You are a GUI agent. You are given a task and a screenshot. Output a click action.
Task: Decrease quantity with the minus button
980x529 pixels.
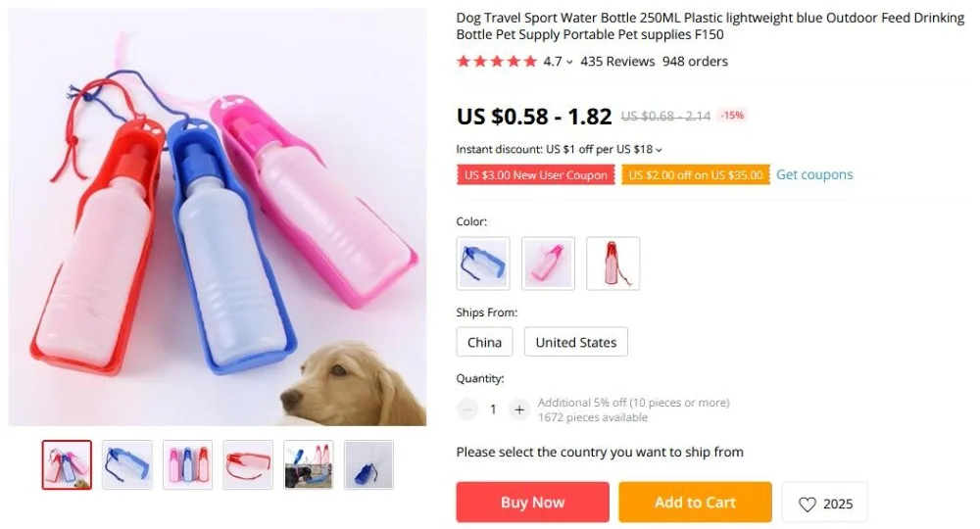pos(466,409)
